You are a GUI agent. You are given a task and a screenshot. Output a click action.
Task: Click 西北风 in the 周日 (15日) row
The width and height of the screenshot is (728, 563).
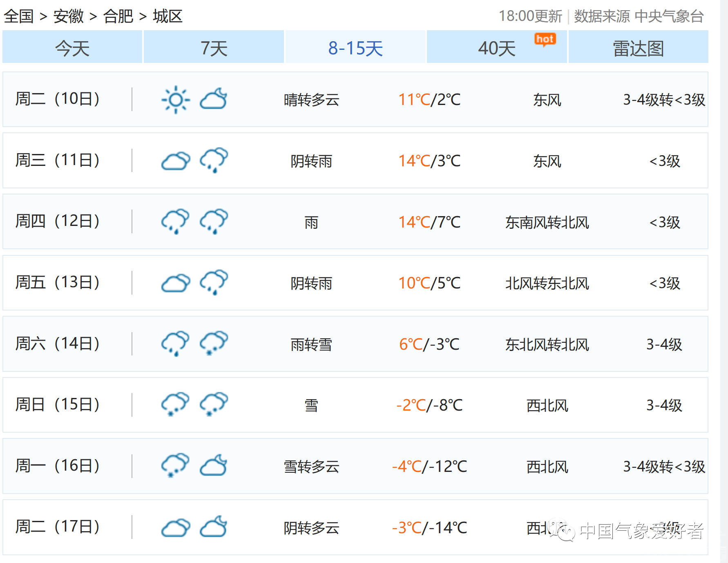(547, 405)
